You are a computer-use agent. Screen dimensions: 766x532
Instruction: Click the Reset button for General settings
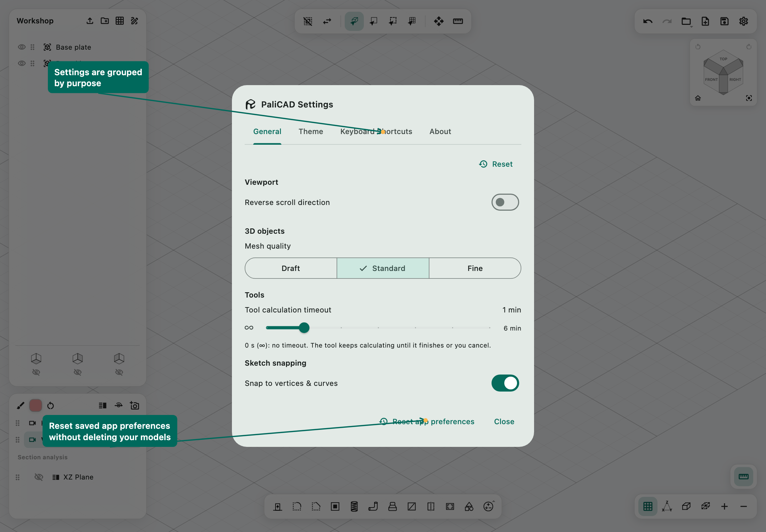[x=496, y=164]
